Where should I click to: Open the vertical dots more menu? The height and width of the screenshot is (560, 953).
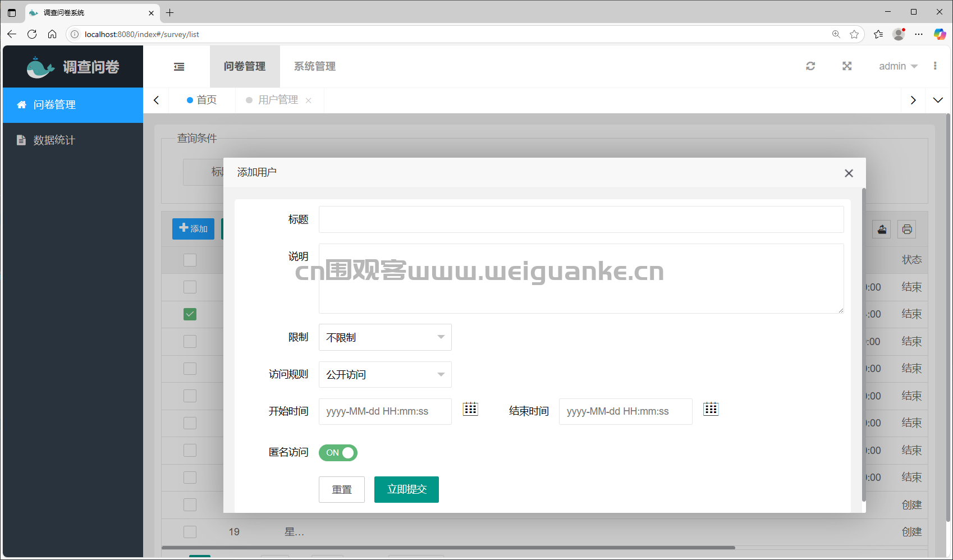[935, 66]
